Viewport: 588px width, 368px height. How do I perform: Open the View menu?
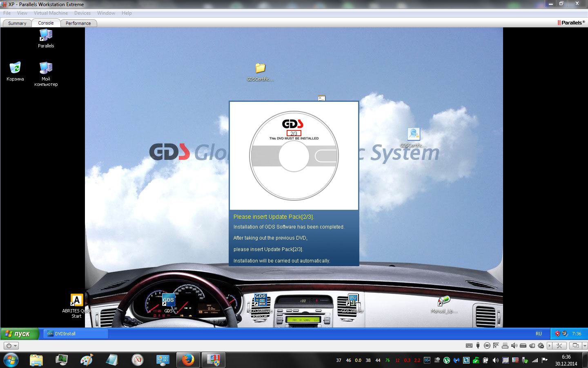pos(22,13)
